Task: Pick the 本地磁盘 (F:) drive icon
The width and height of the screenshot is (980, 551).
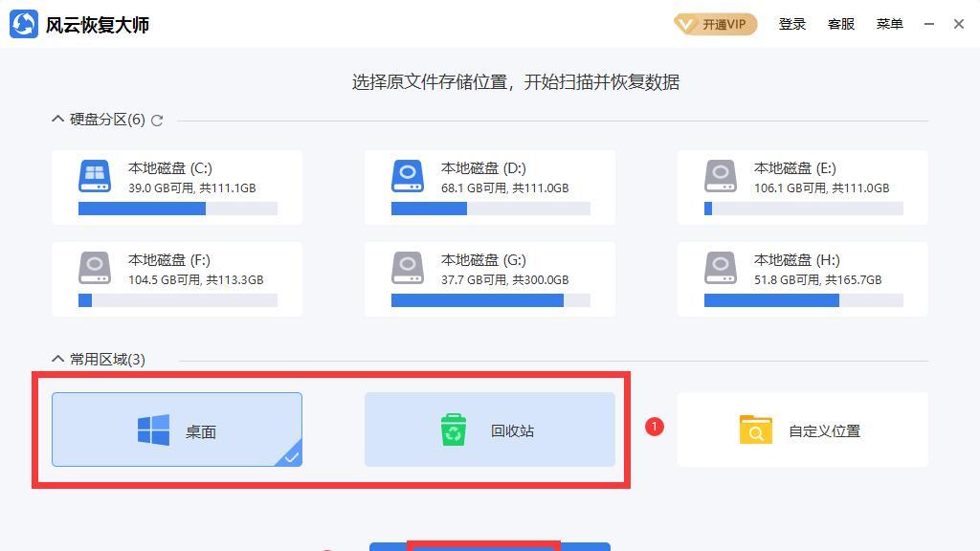Action: pos(95,268)
